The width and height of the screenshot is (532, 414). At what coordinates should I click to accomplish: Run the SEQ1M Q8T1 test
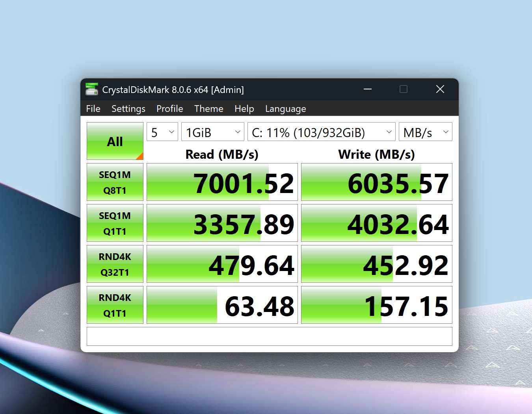point(115,182)
